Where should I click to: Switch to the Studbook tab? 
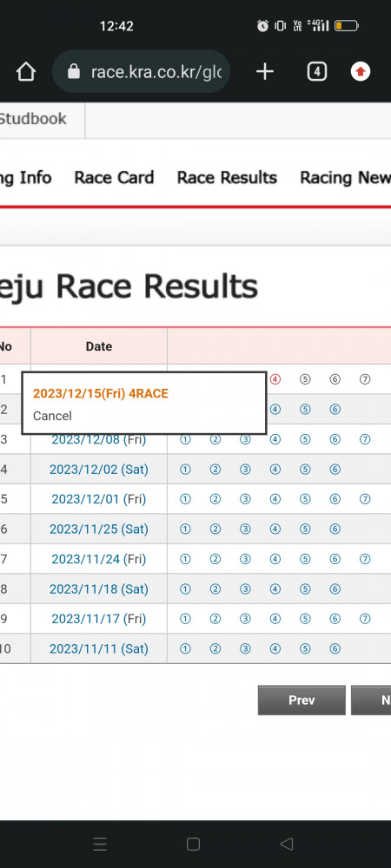click(x=32, y=119)
